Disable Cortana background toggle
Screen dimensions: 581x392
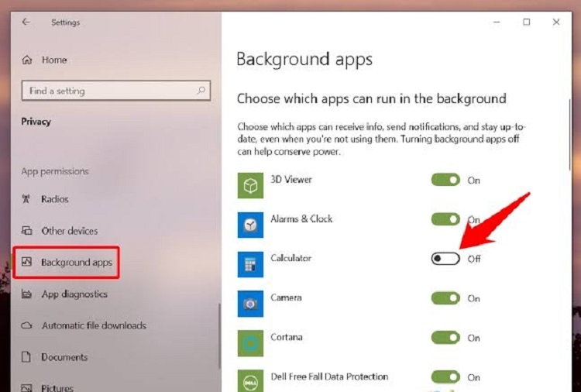445,338
